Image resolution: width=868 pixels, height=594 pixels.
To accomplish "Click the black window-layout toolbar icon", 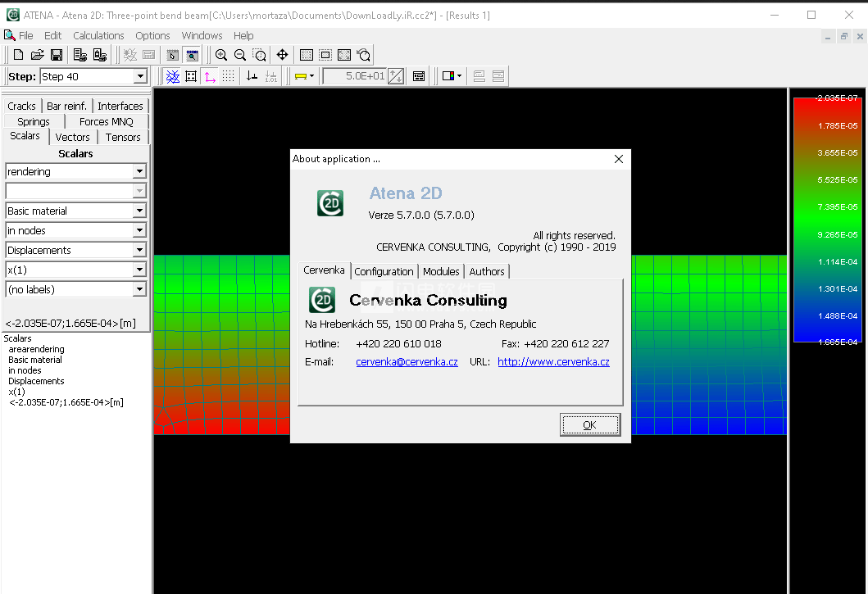I will click(419, 76).
